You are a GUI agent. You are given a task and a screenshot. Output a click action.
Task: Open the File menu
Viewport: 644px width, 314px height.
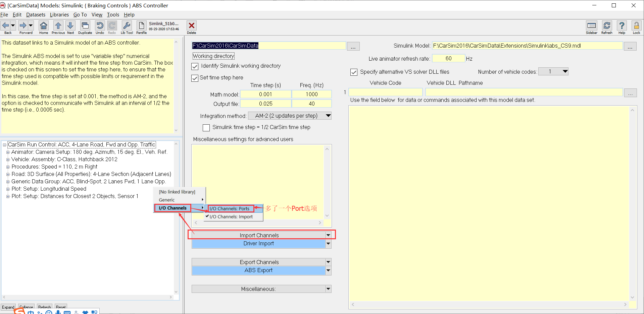[4, 15]
